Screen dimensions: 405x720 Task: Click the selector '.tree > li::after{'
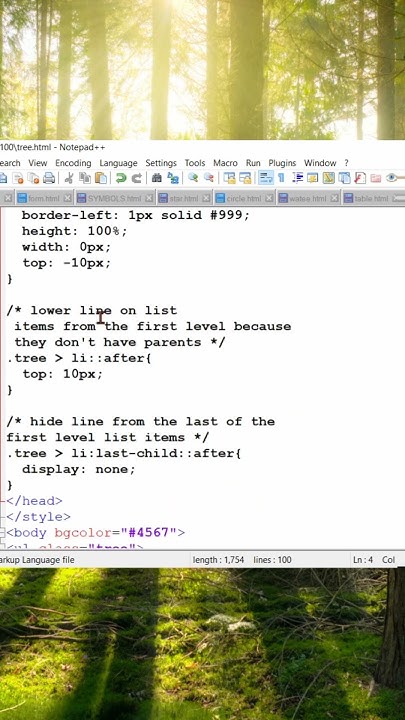point(79,358)
